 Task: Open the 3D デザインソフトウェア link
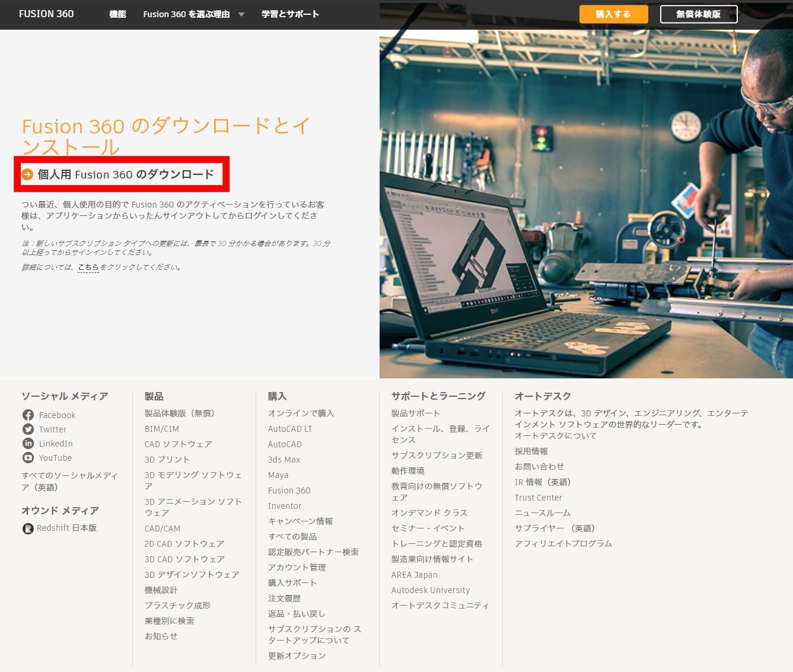pyautogui.click(x=192, y=575)
